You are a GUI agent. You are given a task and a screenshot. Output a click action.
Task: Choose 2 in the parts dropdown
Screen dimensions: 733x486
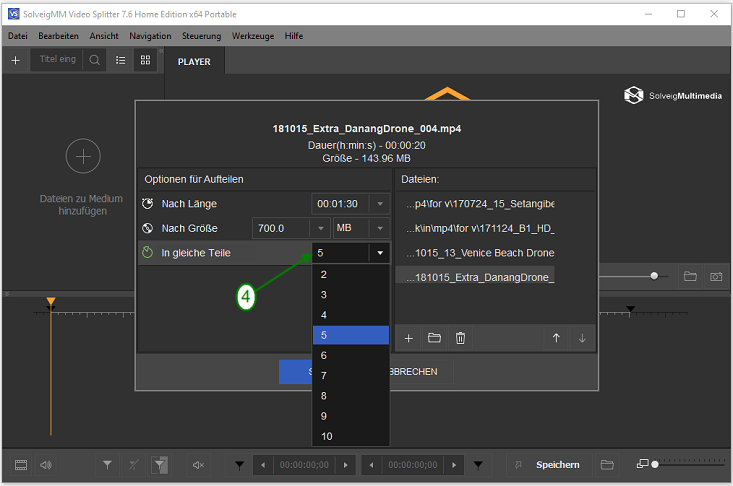coord(351,274)
